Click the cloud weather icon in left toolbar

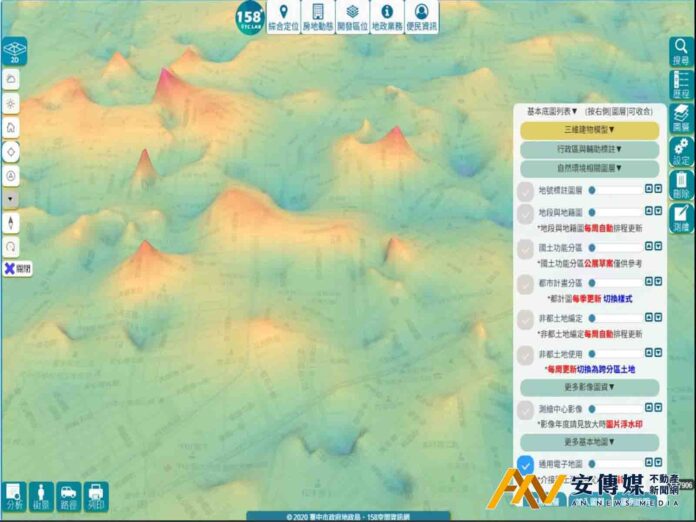pyautogui.click(x=11, y=80)
